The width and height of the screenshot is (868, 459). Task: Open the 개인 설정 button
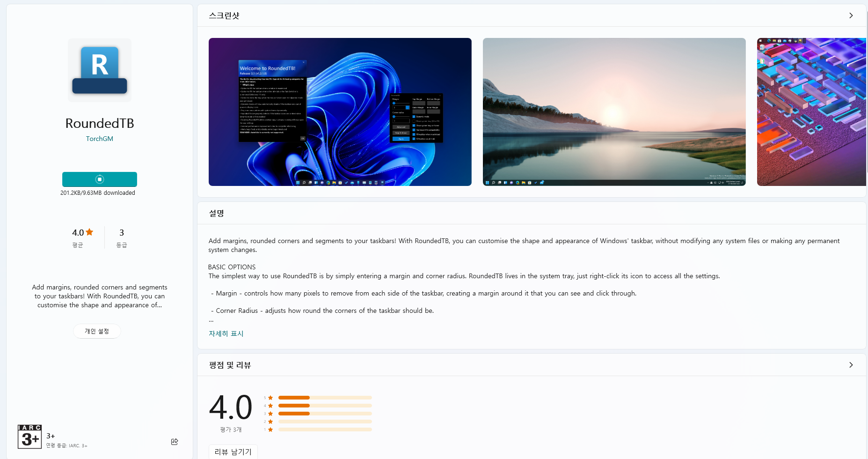(x=97, y=331)
